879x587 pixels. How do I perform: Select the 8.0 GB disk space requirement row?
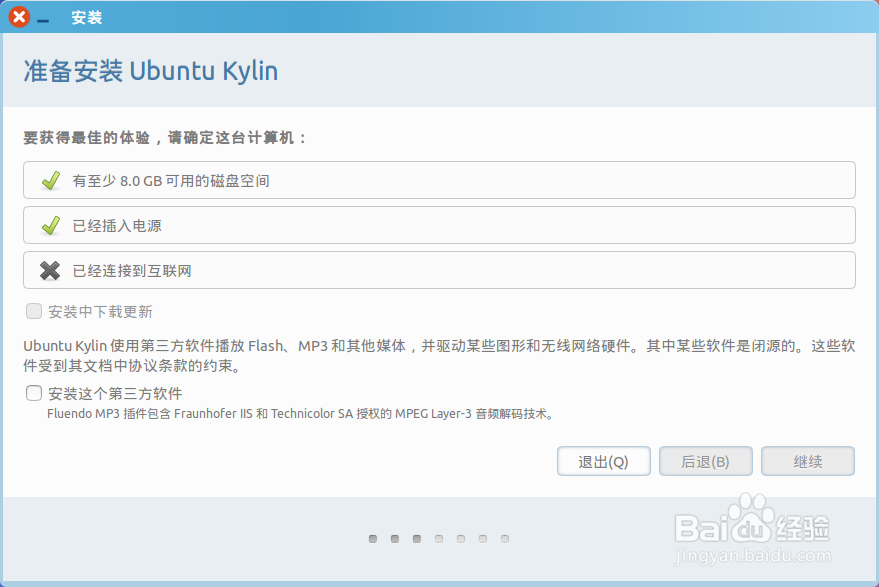point(440,180)
